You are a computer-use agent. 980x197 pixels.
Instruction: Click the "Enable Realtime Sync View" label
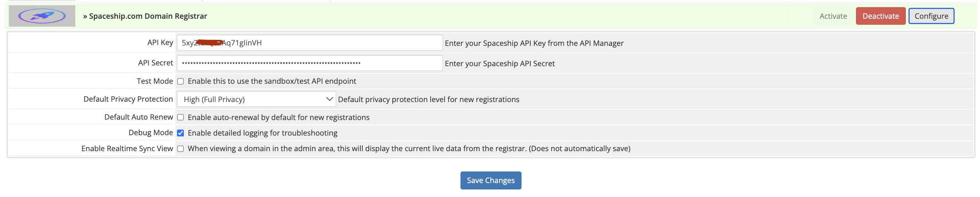(x=127, y=149)
